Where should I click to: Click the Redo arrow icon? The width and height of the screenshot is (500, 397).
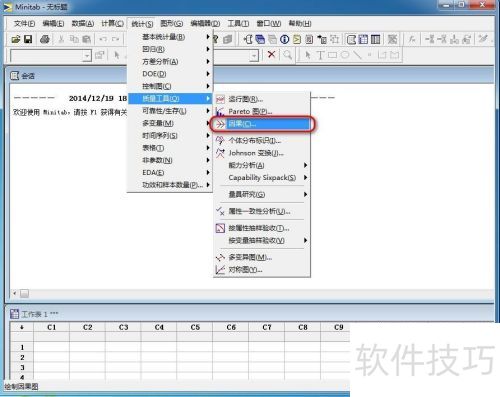[115, 39]
